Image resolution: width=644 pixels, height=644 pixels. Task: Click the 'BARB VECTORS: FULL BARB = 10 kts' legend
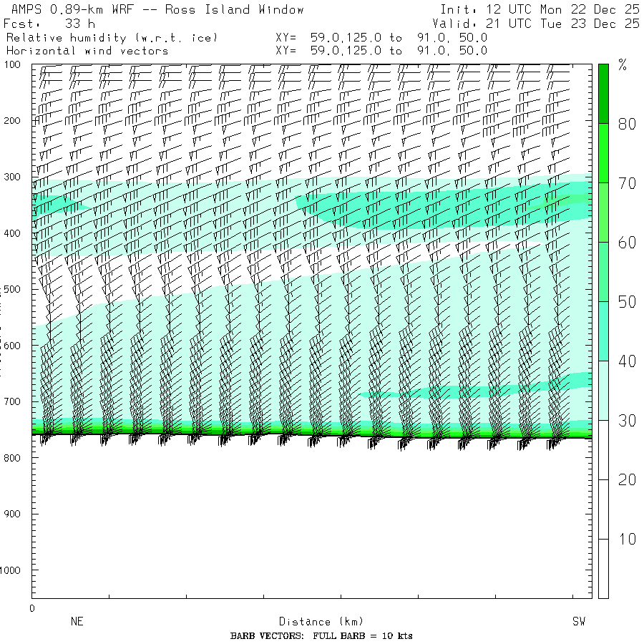click(321, 636)
